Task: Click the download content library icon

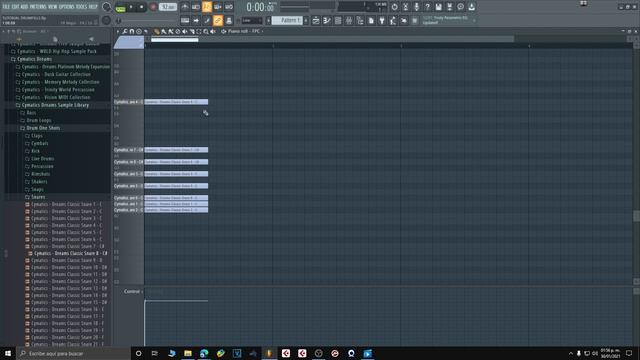Action: (471, 7)
